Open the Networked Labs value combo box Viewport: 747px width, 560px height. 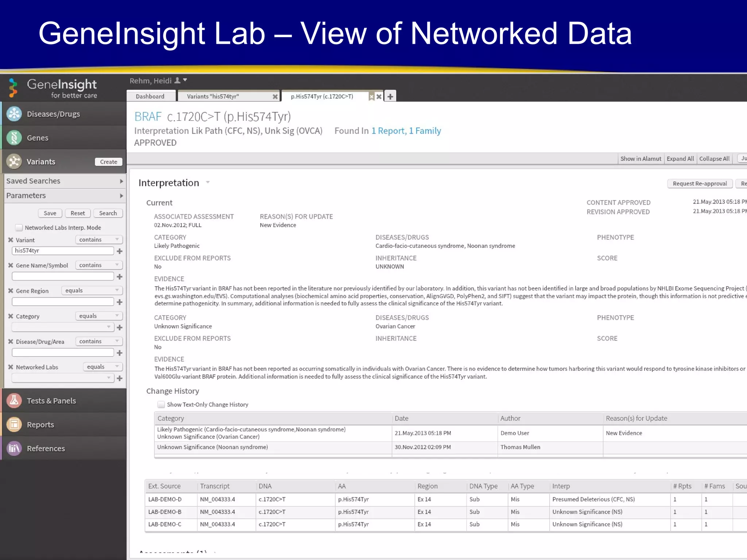(x=63, y=378)
